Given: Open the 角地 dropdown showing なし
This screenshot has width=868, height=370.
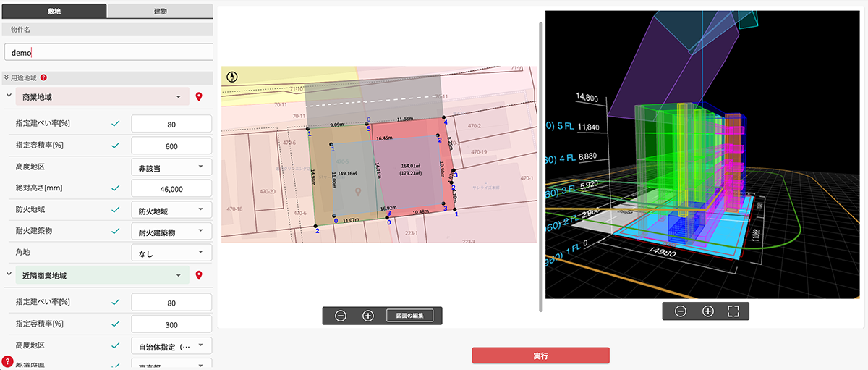Looking at the screenshot, I should click(171, 253).
